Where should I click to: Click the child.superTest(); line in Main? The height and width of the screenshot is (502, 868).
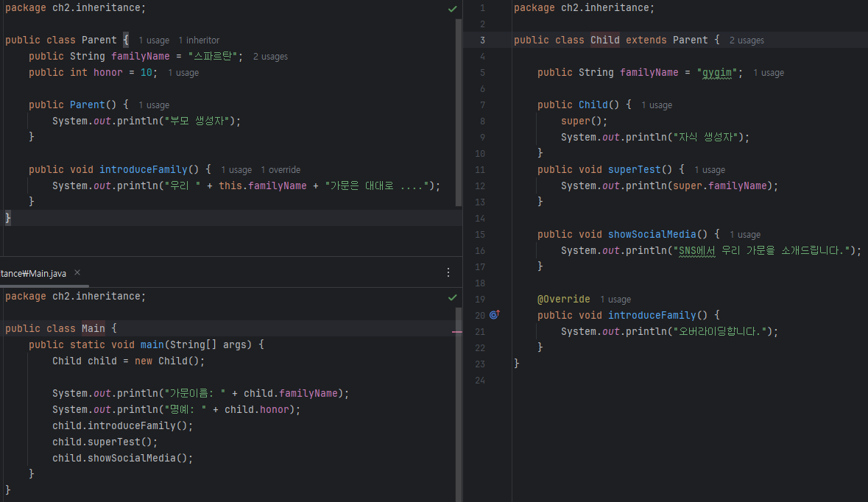pyautogui.click(x=105, y=442)
